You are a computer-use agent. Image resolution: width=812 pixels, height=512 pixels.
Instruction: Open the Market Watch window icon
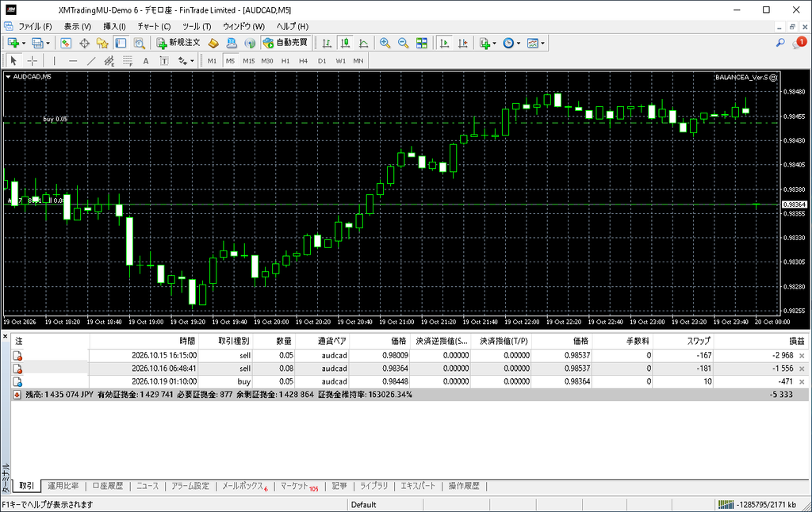pos(66,43)
